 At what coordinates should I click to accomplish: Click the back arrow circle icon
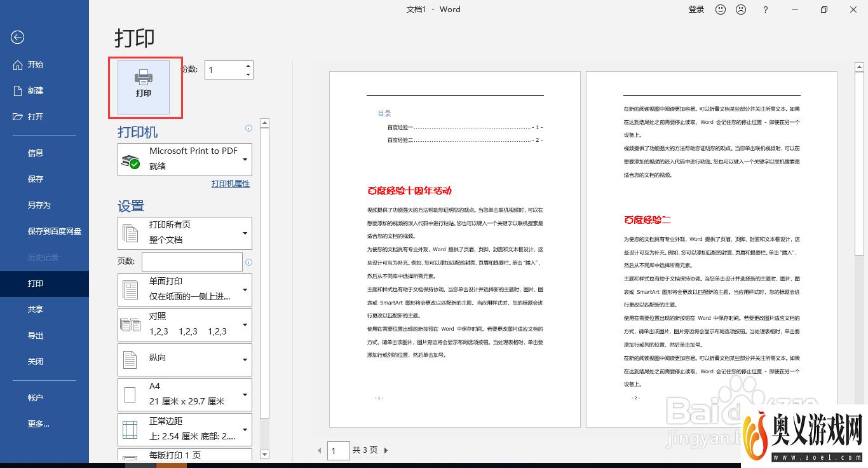pyautogui.click(x=17, y=38)
